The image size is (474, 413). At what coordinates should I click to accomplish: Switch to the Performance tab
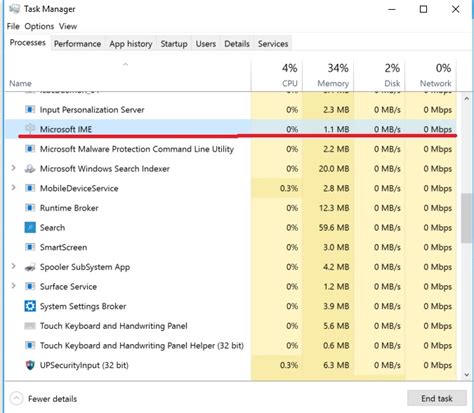(77, 44)
